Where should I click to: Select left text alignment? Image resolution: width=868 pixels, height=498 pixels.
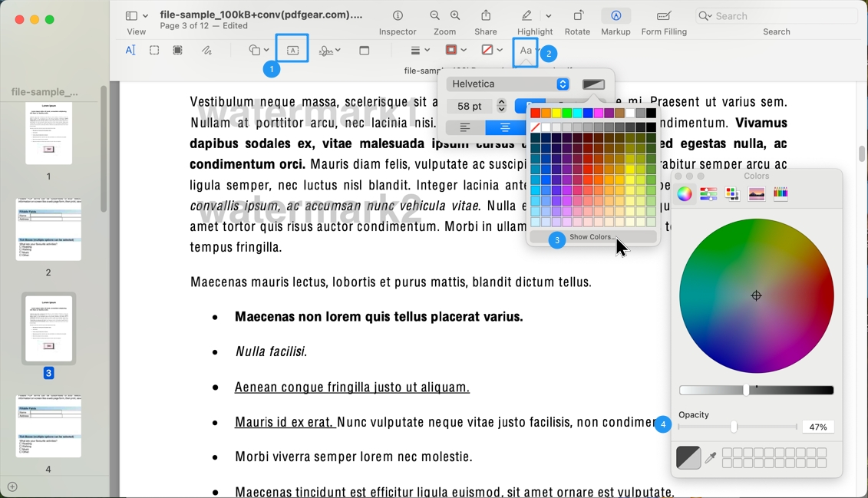(x=464, y=127)
